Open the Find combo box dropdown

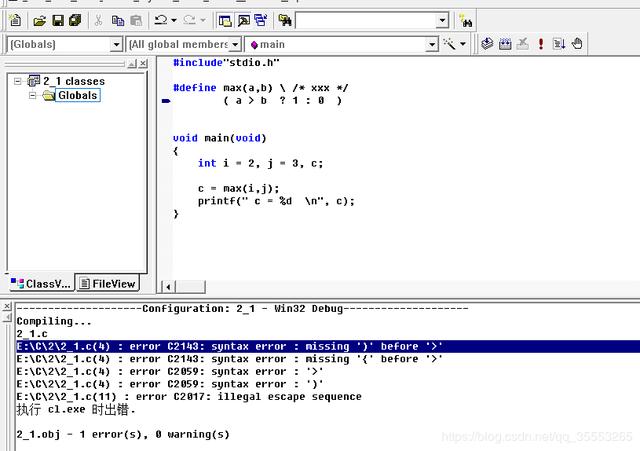(x=442, y=20)
